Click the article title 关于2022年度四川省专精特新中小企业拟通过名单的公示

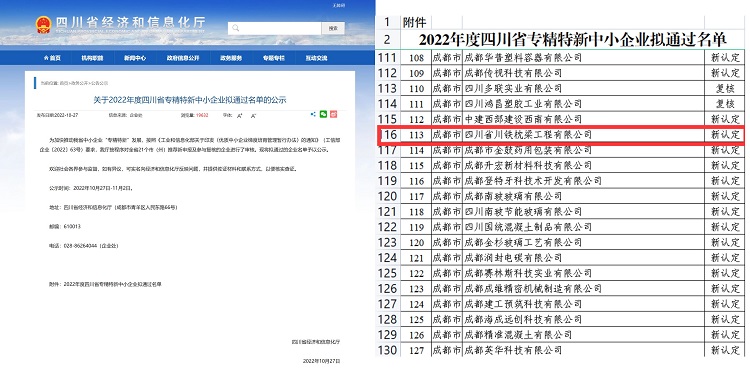point(189,99)
